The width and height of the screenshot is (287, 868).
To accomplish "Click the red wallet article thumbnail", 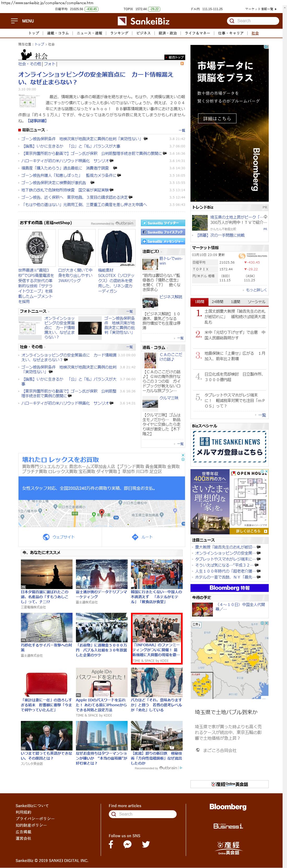I will 46,682.
